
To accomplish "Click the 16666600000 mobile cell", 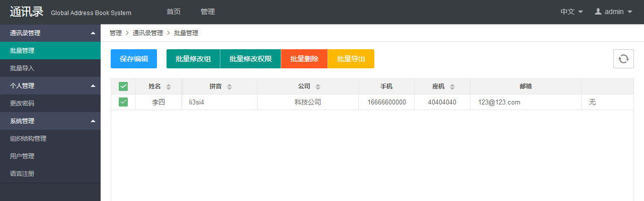I will [x=386, y=102].
